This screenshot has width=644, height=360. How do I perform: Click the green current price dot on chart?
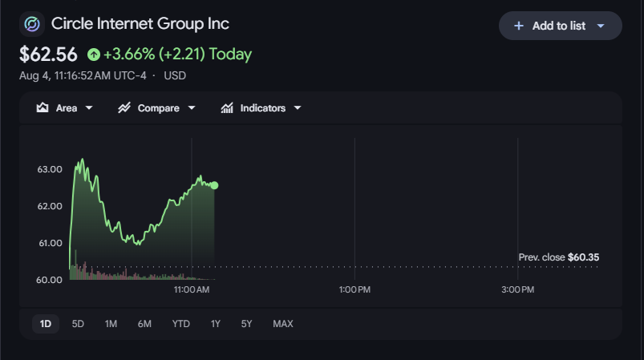coord(214,185)
